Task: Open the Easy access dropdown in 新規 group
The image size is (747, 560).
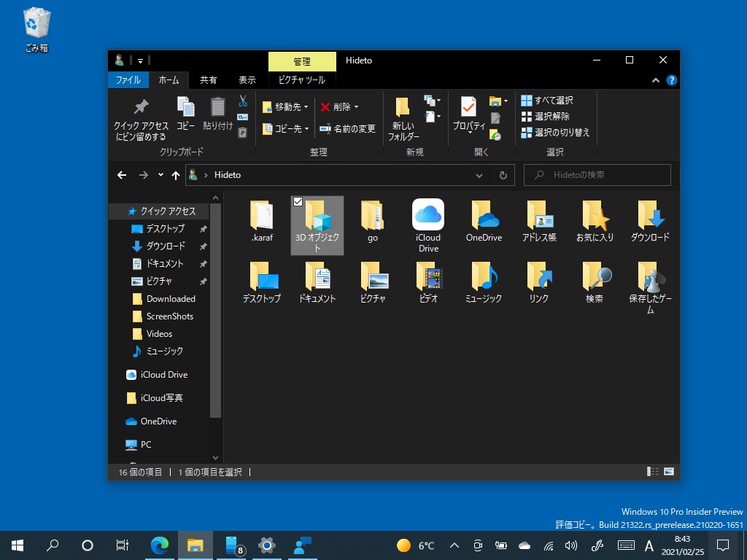Action: coord(433,117)
